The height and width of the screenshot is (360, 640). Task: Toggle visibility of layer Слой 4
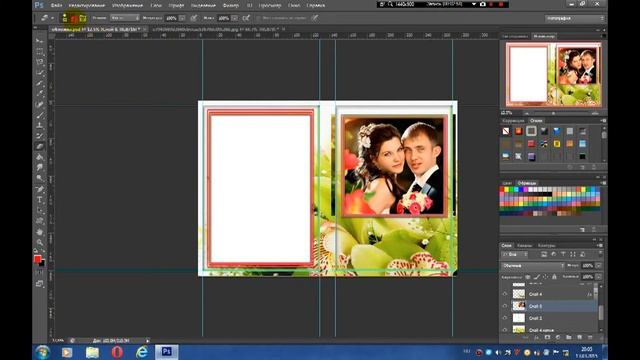tap(505, 294)
